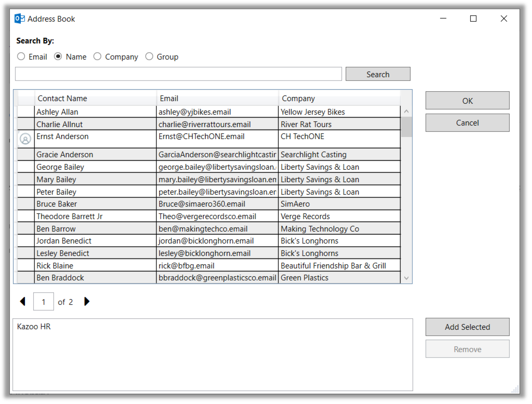This screenshot has height=404, width=532.
Task: Confirm with the OK button
Action: (x=467, y=101)
